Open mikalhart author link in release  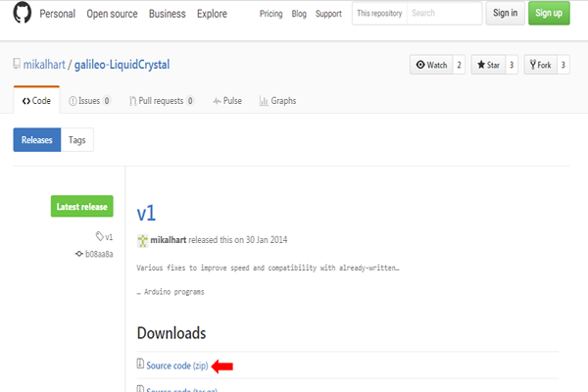[x=168, y=240]
